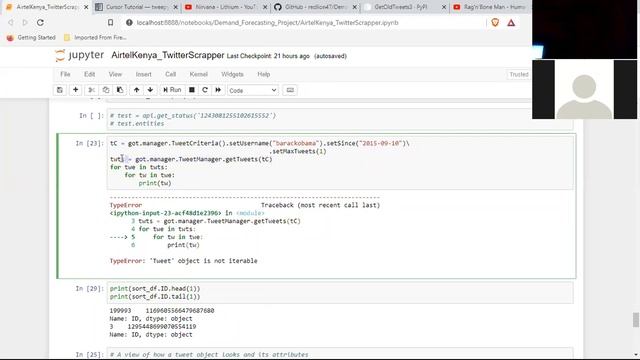Viewport: 640px width, 360px height.
Task: Click the localhost address bar
Action: coord(267,23)
